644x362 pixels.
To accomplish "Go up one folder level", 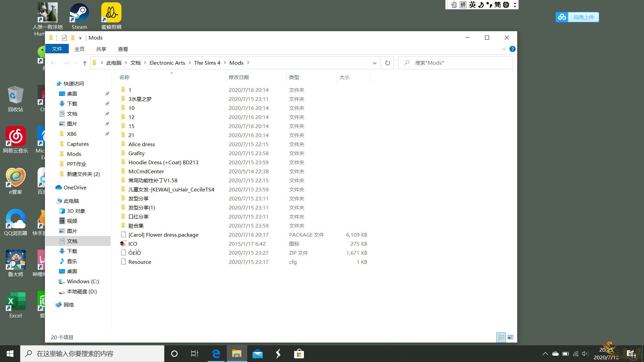I will pos(85,63).
